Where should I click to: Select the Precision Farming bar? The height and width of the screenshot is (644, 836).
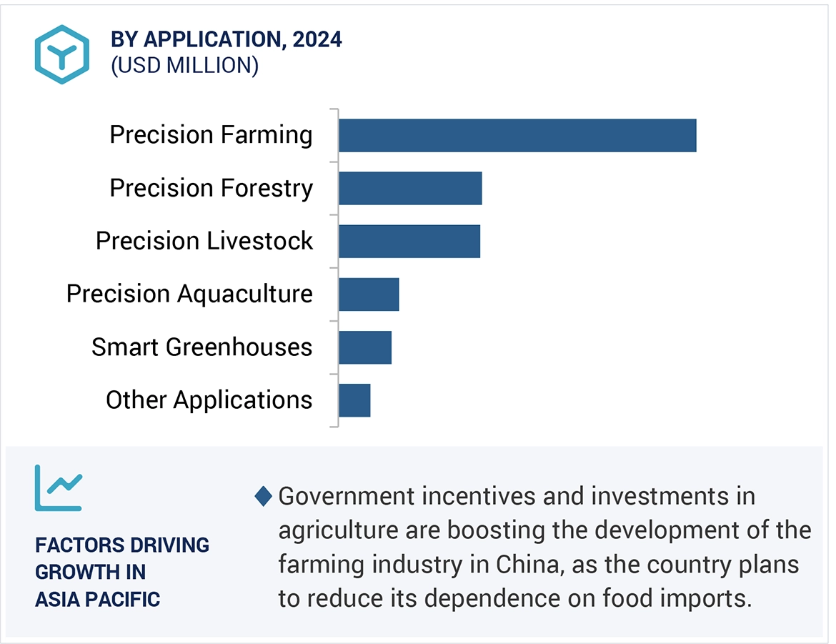pos(517,136)
